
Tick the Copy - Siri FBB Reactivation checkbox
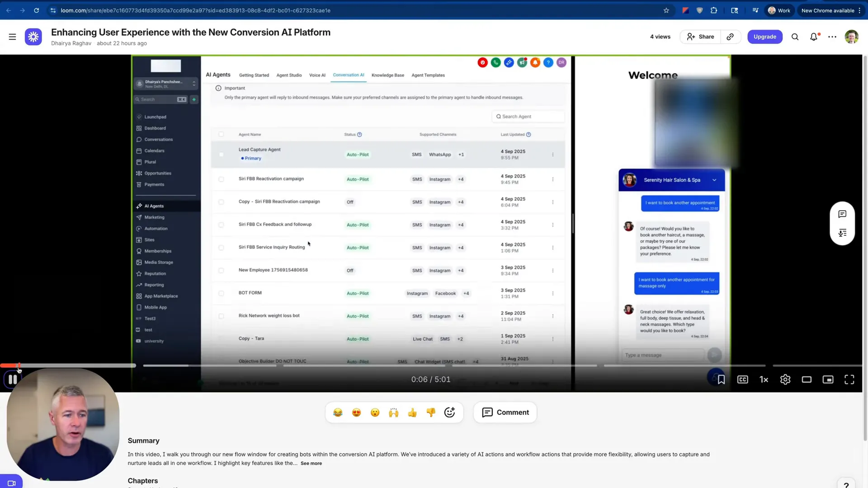[x=221, y=202]
